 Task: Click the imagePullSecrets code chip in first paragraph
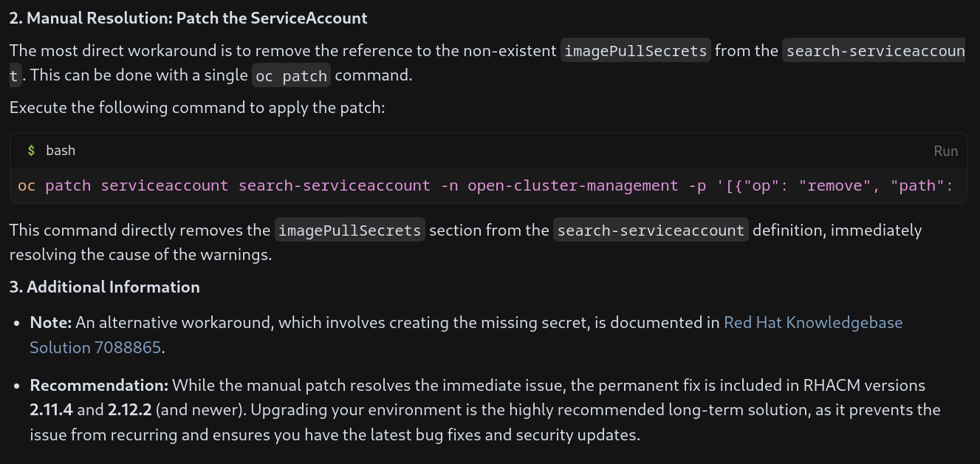pyautogui.click(x=636, y=51)
